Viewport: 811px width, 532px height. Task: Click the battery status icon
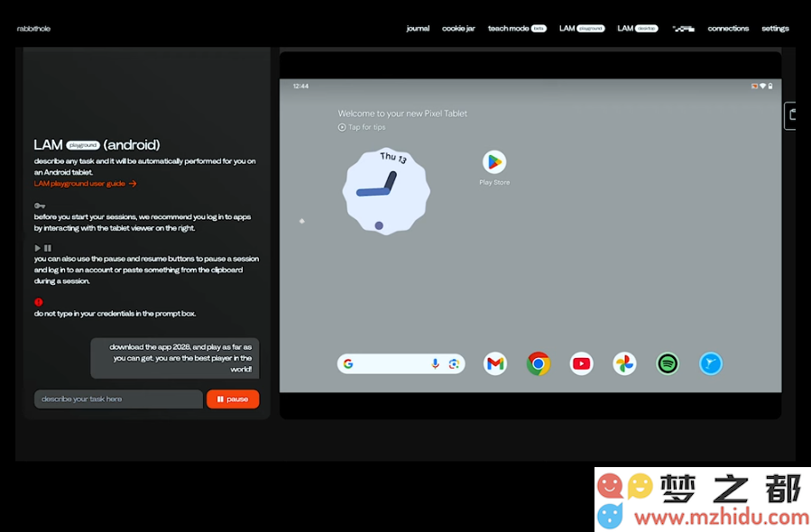770,87
